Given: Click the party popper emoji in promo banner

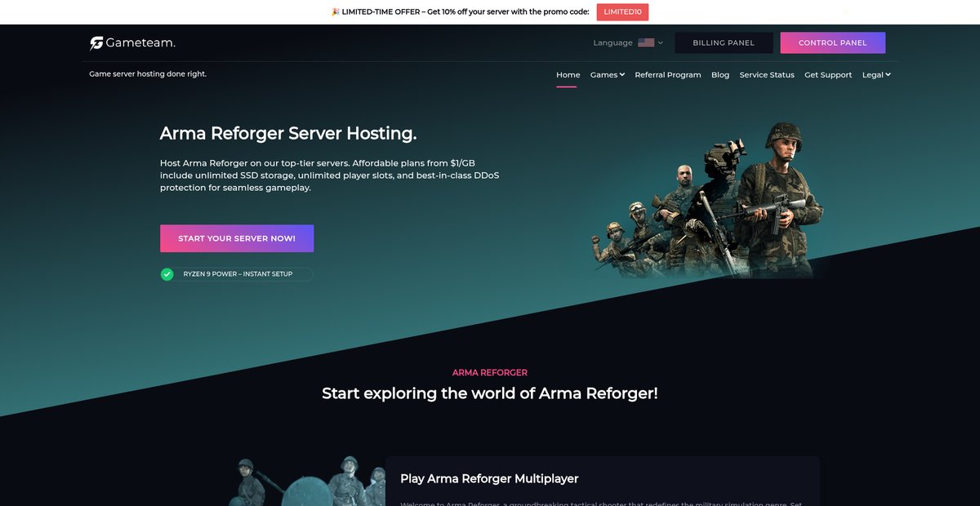Looking at the screenshot, I should point(336,12).
